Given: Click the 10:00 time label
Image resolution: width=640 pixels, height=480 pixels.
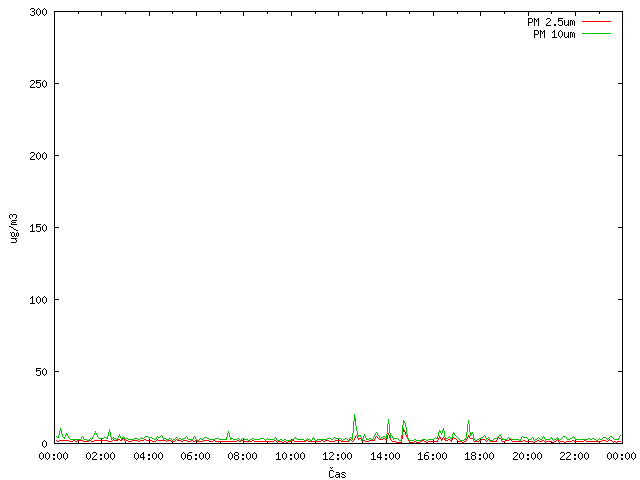Looking at the screenshot, I should [290, 456].
